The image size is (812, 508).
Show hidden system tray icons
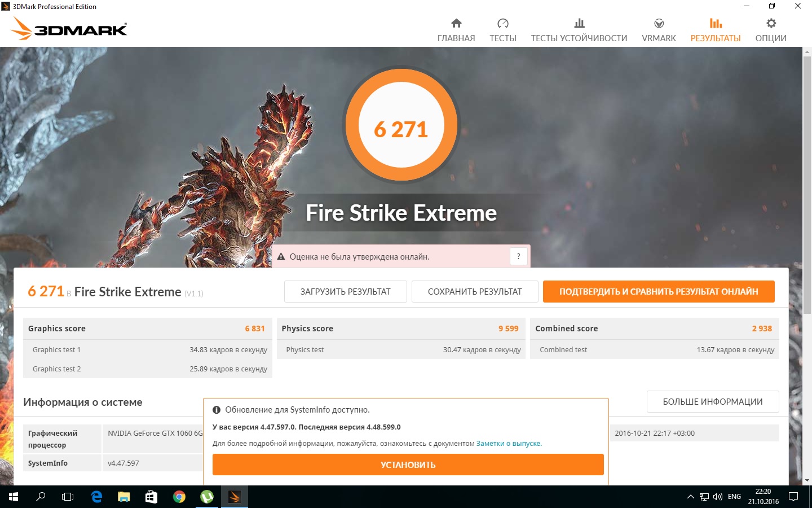690,497
